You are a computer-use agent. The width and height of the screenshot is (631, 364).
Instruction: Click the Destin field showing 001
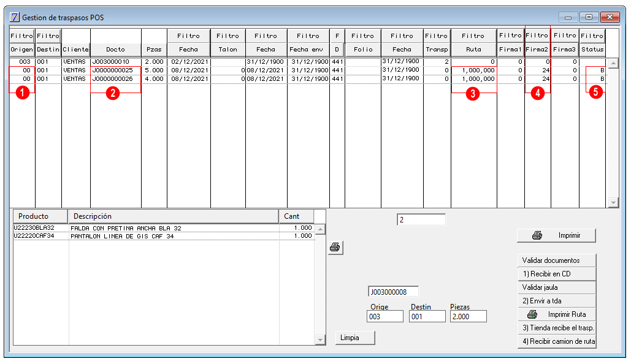(x=427, y=317)
